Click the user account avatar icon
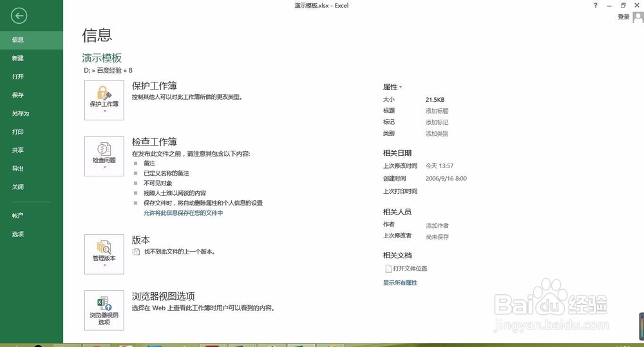The width and height of the screenshot is (644, 347). pyautogui.click(x=638, y=17)
